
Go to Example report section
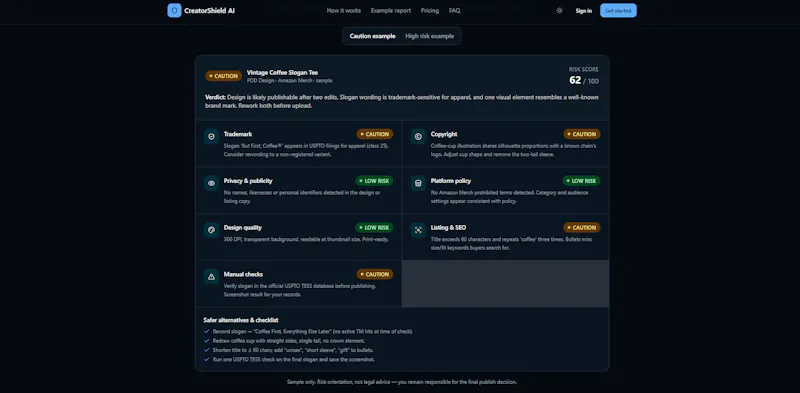pos(391,11)
